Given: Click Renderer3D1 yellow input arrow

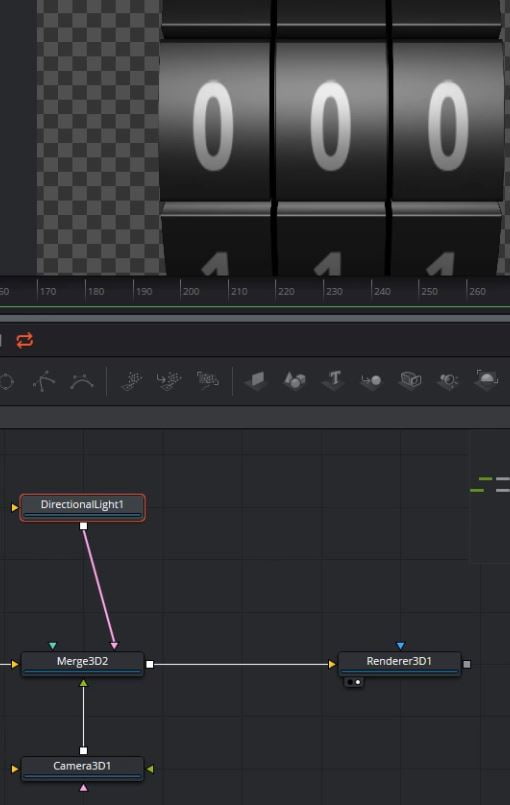Looking at the screenshot, I should pyautogui.click(x=332, y=664).
